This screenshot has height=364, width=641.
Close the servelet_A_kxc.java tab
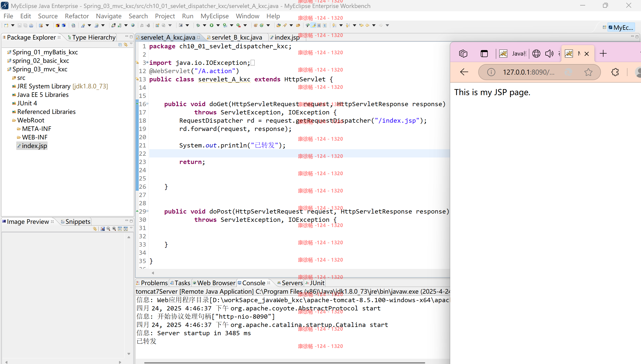pyautogui.click(x=199, y=37)
